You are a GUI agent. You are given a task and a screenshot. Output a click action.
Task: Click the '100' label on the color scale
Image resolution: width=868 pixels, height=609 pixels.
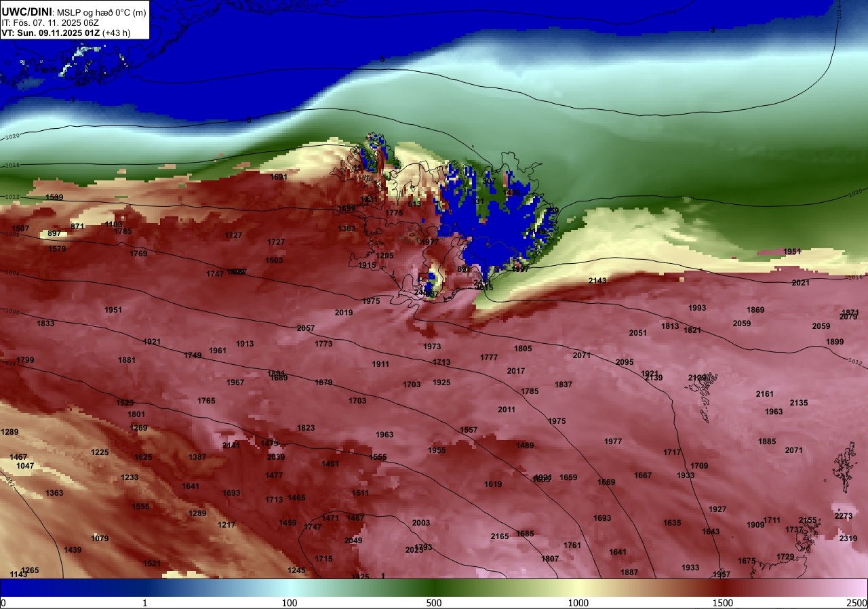(290, 603)
